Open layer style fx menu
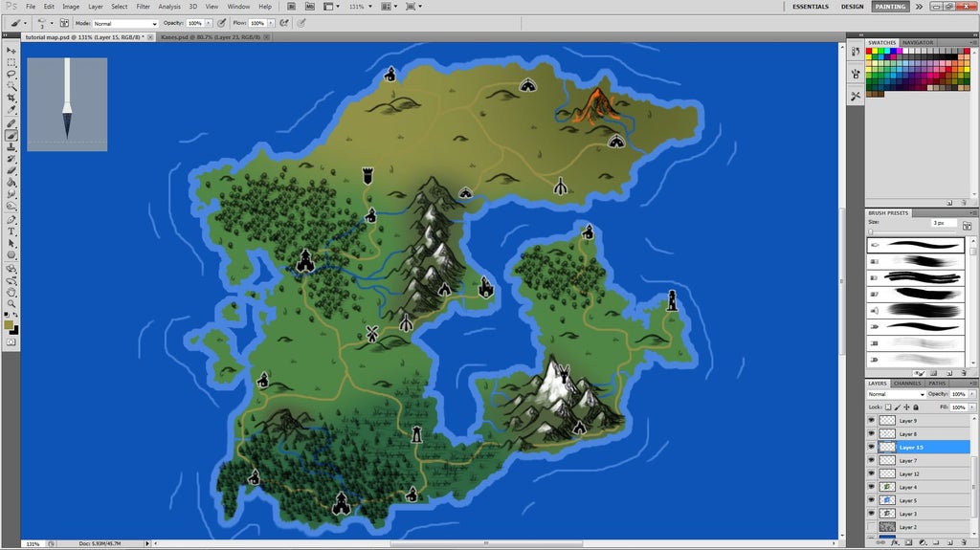Screen dimensions: 980x550 click(x=895, y=543)
